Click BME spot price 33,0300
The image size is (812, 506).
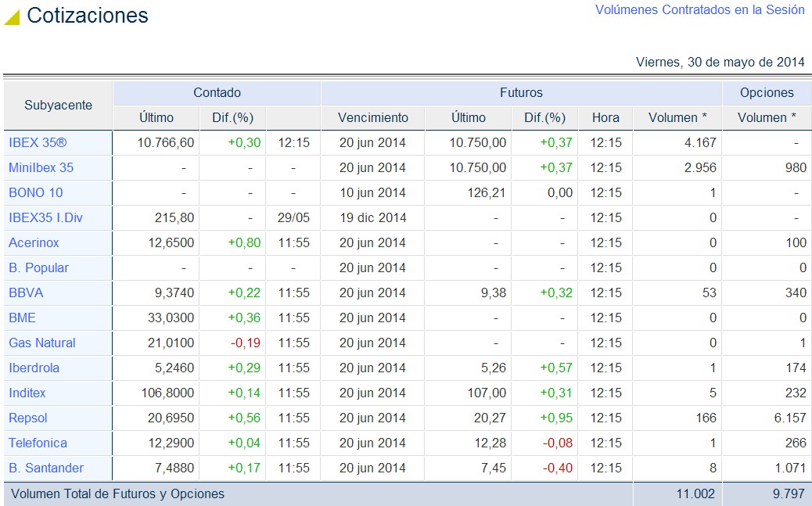click(x=171, y=318)
